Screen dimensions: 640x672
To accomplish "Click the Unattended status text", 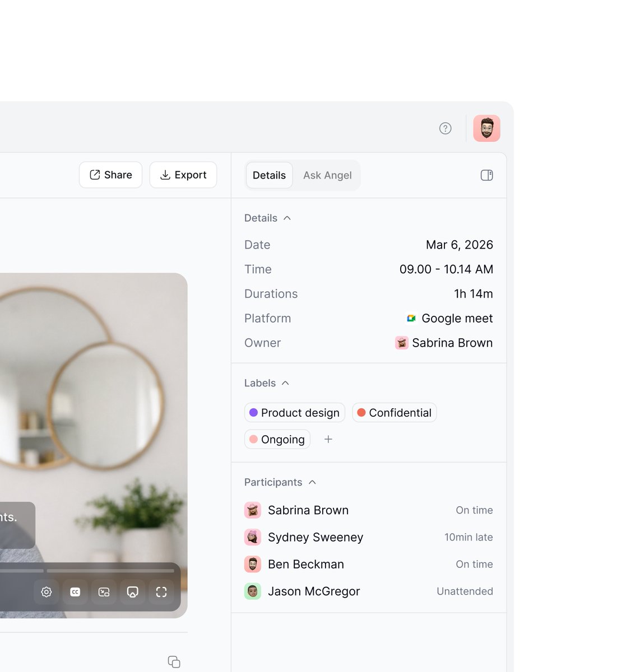I will 465,591.
